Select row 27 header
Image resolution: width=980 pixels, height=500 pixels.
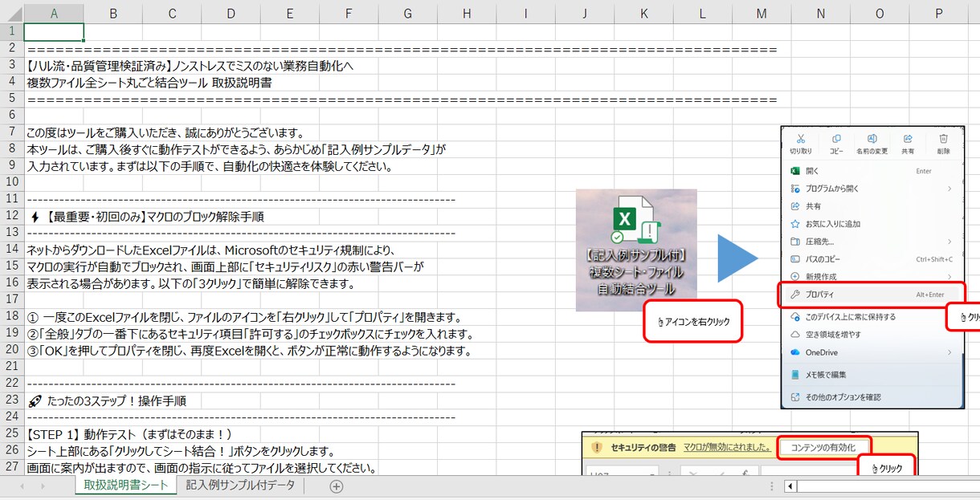point(12,467)
